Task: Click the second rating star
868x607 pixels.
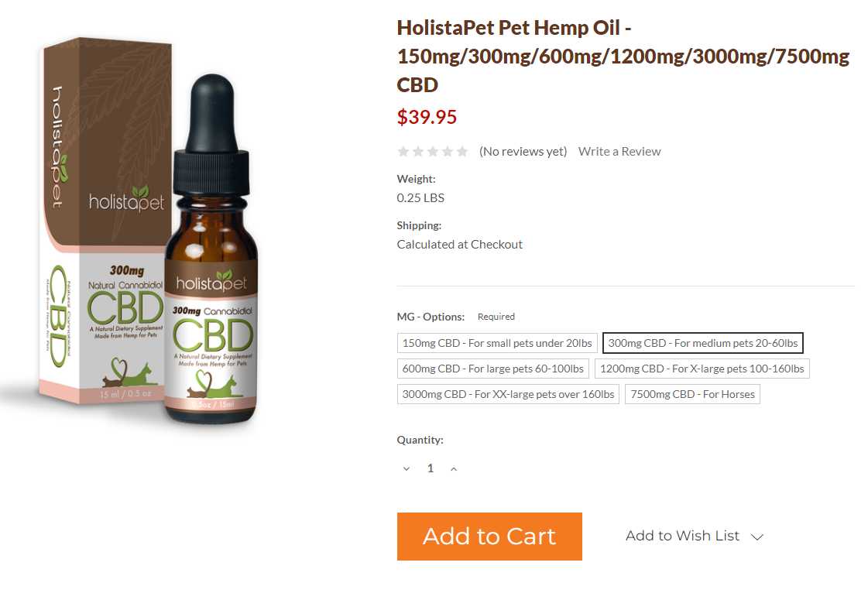Action: (418, 152)
